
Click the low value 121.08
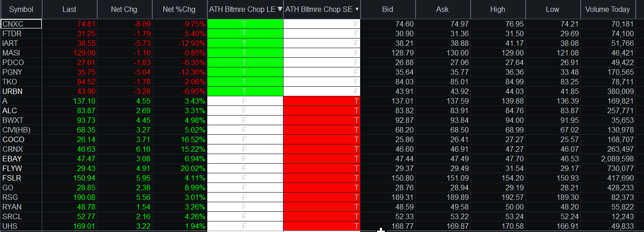568,53
